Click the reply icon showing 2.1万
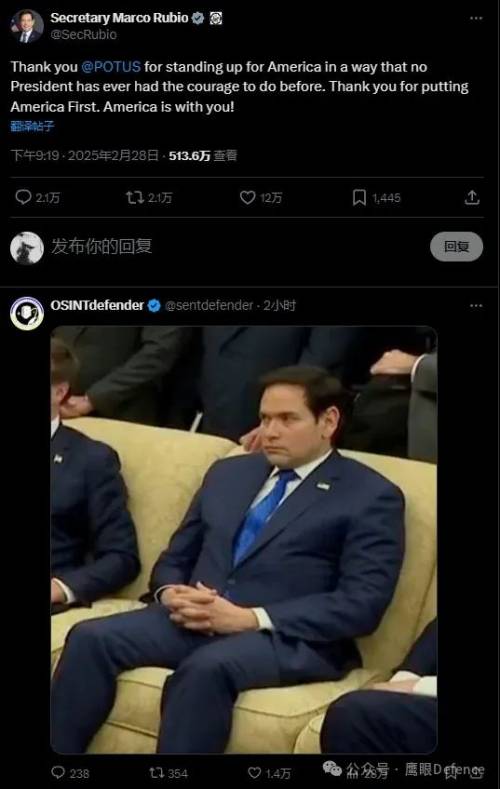The width and height of the screenshot is (500, 789). point(24,197)
